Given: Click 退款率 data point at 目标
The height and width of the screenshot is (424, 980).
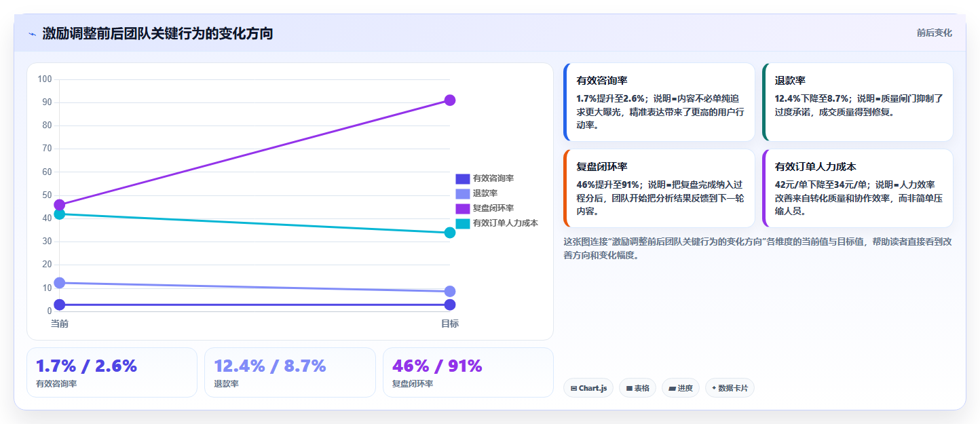Looking at the screenshot, I should pos(449,291).
